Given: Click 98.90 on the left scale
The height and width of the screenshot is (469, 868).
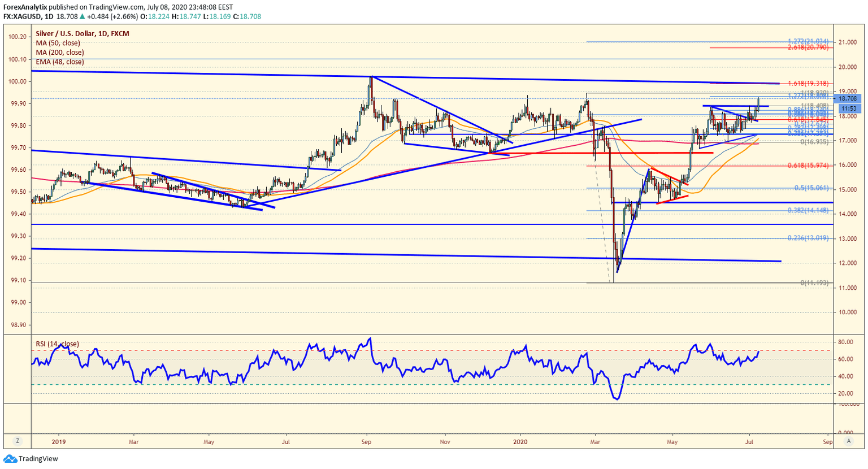Looking at the screenshot, I should 19,325.
